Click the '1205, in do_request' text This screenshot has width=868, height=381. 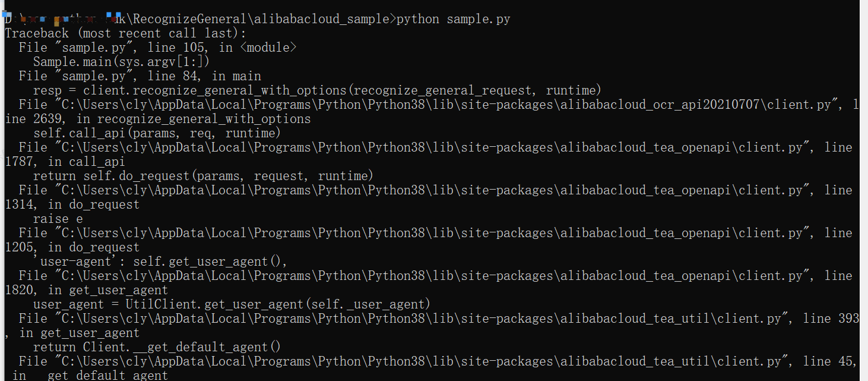point(71,247)
